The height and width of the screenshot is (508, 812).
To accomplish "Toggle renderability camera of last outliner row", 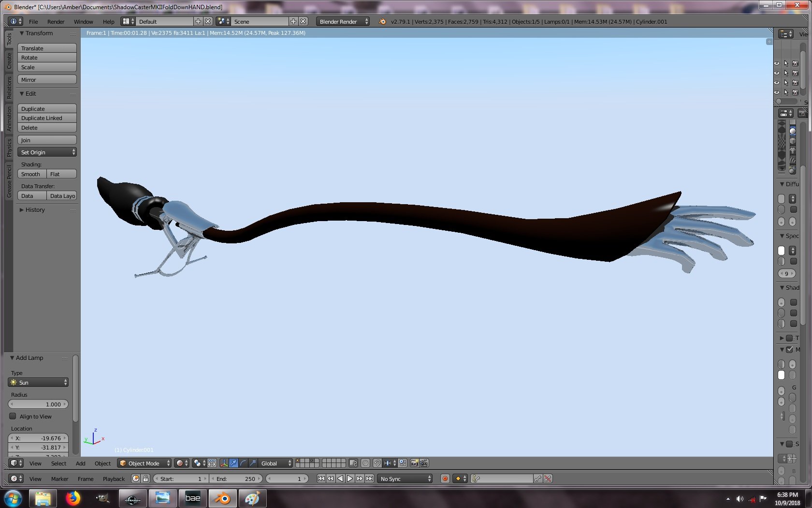I will [x=795, y=92].
